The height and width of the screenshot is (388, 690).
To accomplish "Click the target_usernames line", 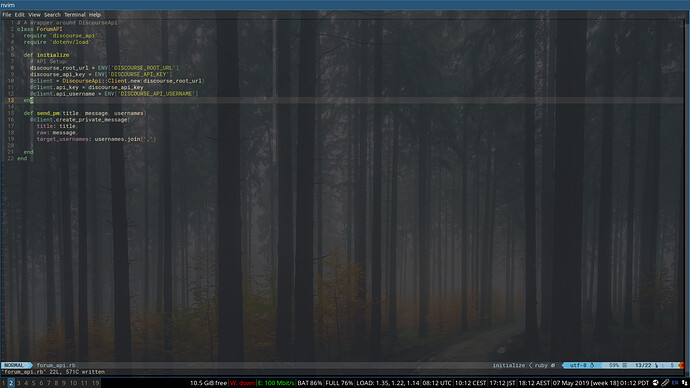I will [x=96, y=139].
